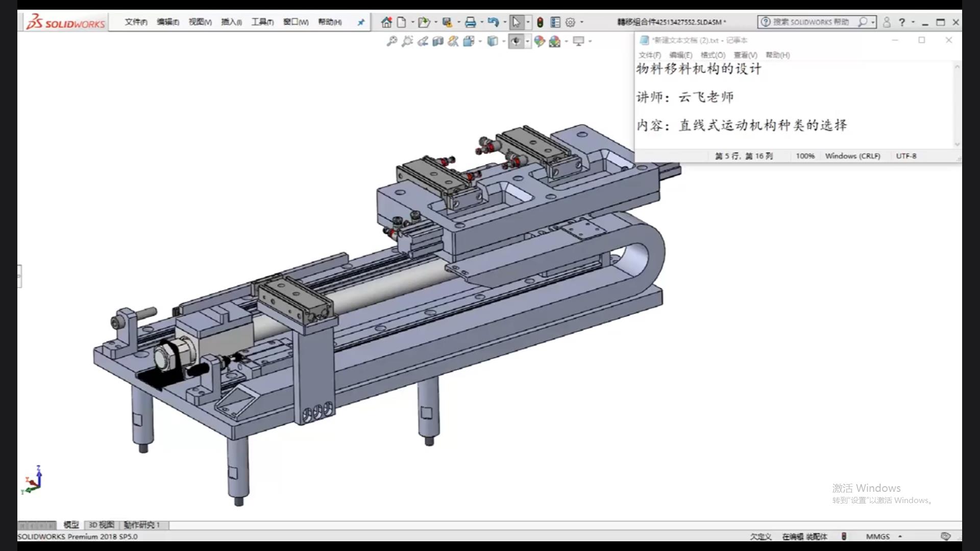The image size is (980, 551).
Task: Click Notepad vertical scrollbar down arrow
Action: [957, 144]
